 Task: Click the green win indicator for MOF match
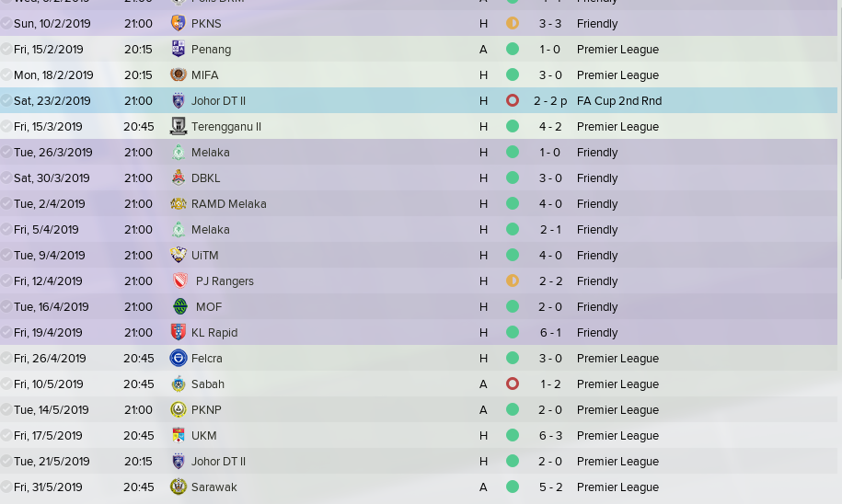(x=513, y=306)
